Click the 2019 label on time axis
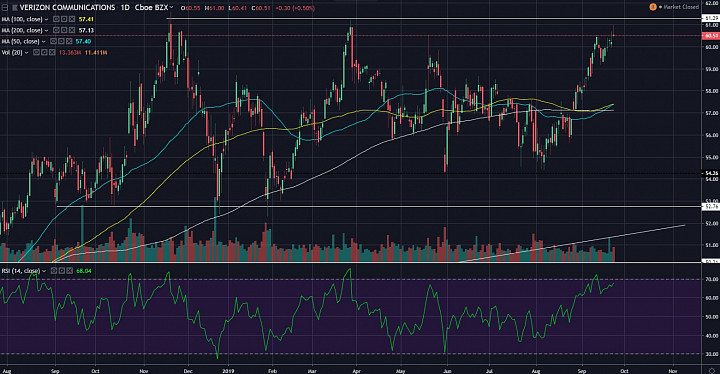This screenshot has height=374, width=720. 229,370
